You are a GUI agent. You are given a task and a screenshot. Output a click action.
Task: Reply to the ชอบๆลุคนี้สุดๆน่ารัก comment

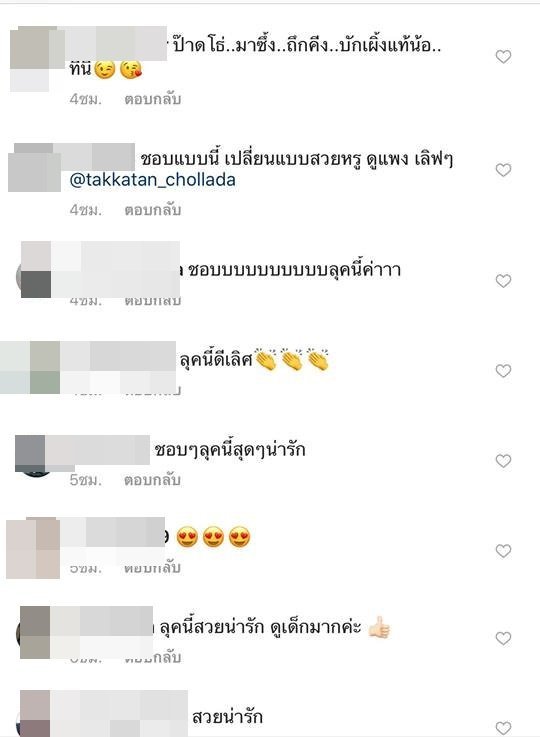point(153,480)
